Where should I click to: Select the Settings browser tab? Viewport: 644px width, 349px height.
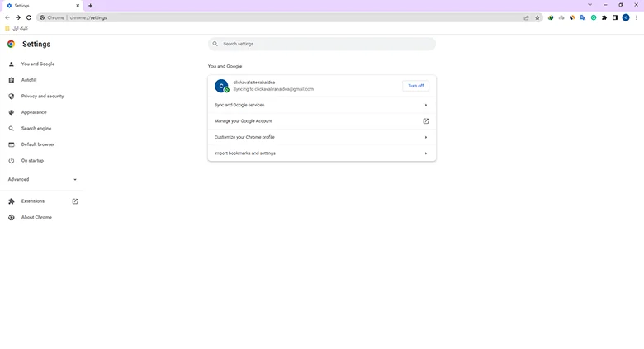[42, 6]
